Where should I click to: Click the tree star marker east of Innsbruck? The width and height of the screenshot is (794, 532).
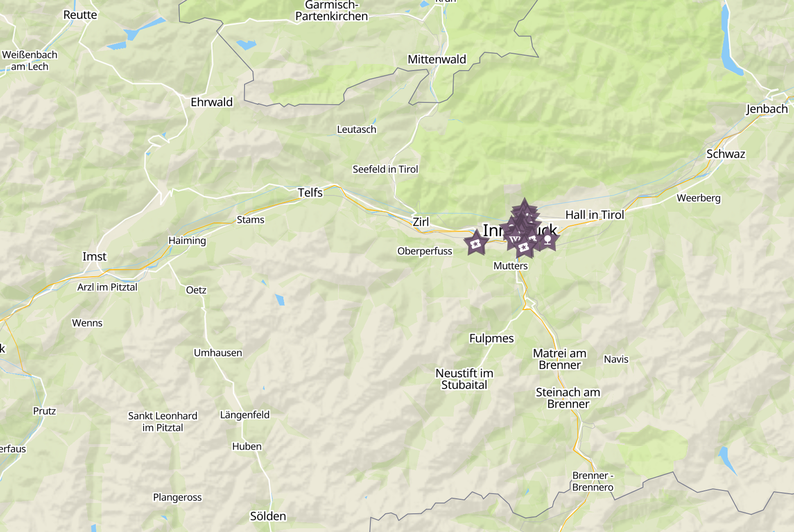click(547, 239)
